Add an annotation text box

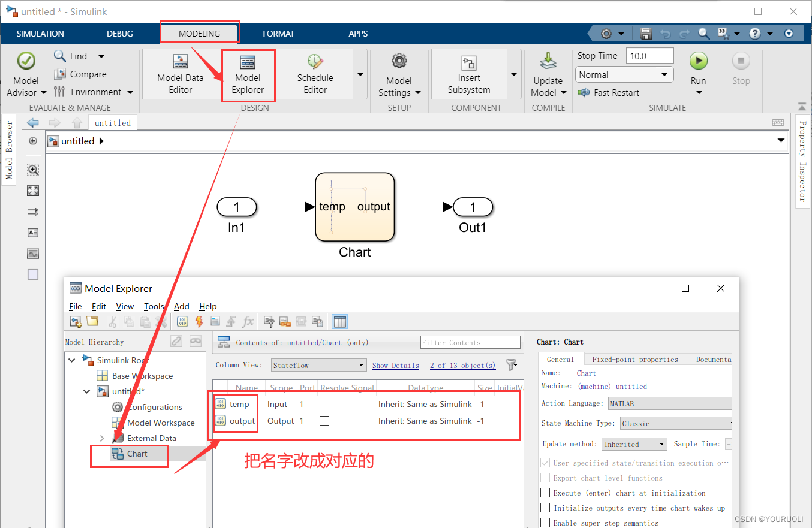[33, 233]
